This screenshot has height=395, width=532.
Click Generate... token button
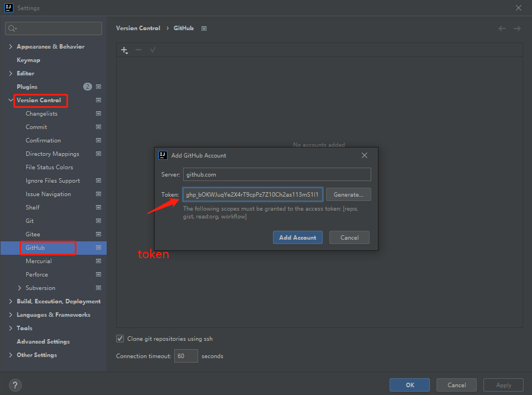348,194
